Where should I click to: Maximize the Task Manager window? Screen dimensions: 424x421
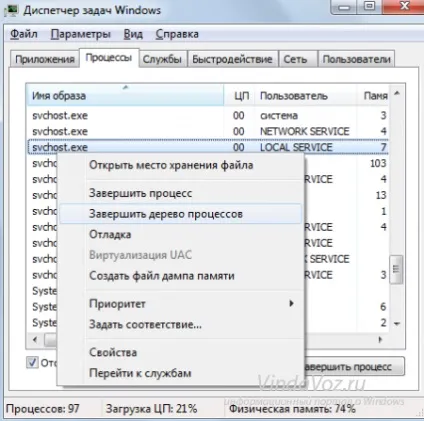click(369, 7)
